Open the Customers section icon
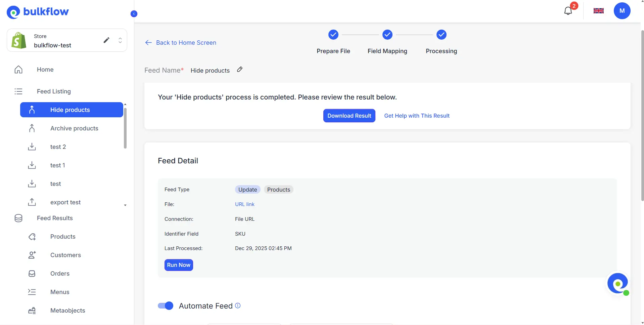This screenshot has width=644, height=325. pyautogui.click(x=32, y=255)
